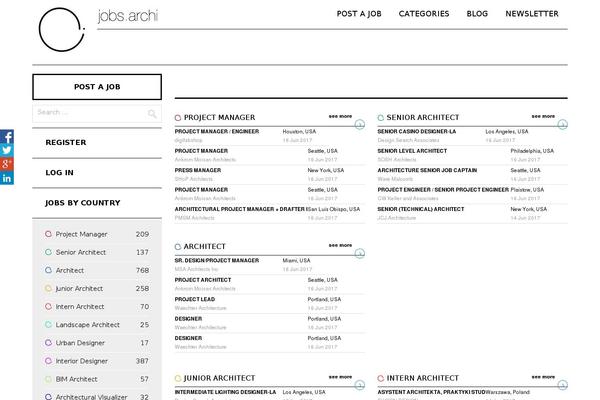Screen dimensions: 600x400
Task: Click circle icon beside Project Manager heading
Action: [x=178, y=118]
